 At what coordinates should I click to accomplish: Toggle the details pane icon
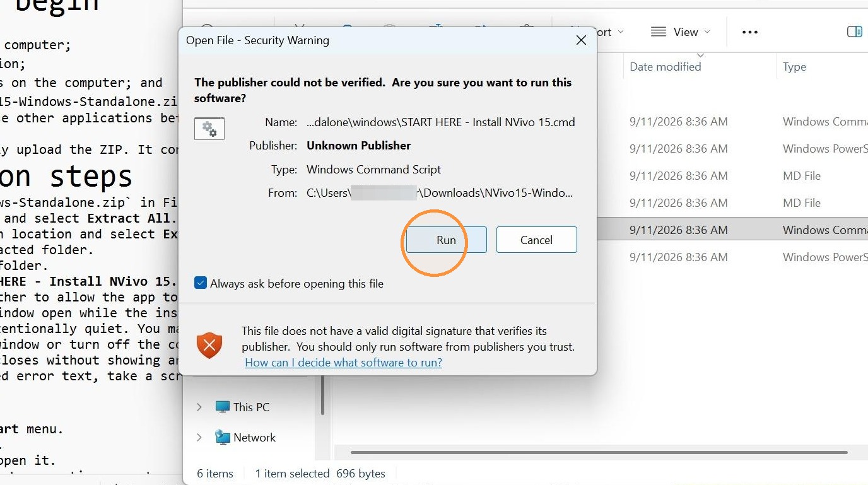tap(854, 32)
